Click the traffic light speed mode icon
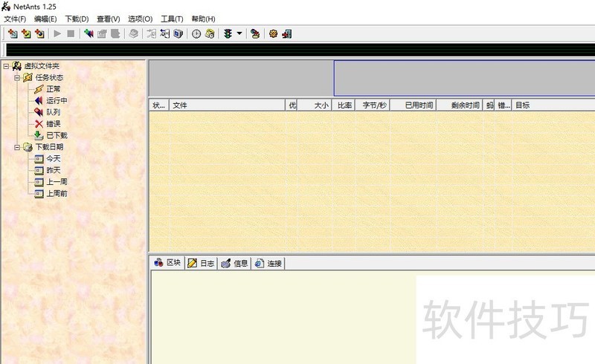 228,33
